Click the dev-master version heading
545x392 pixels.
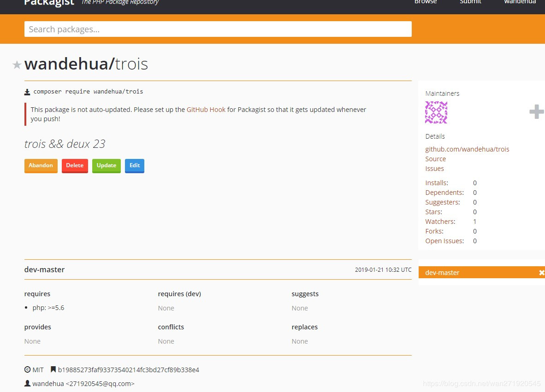[44, 270]
